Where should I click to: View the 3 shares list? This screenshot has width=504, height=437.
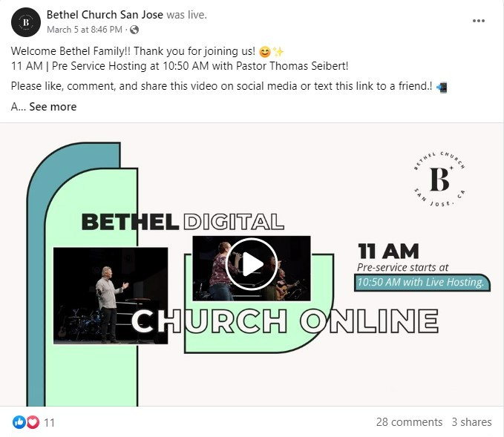coord(471,422)
